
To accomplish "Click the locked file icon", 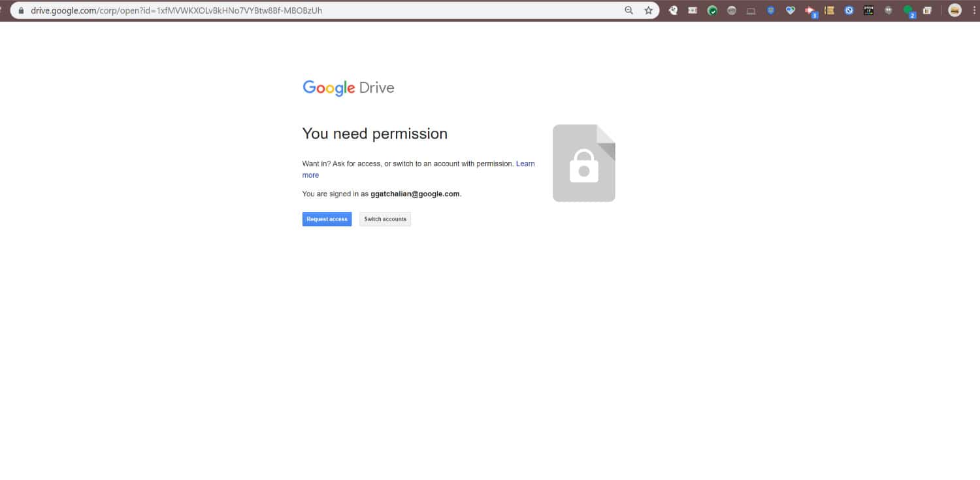I will tap(584, 163).
